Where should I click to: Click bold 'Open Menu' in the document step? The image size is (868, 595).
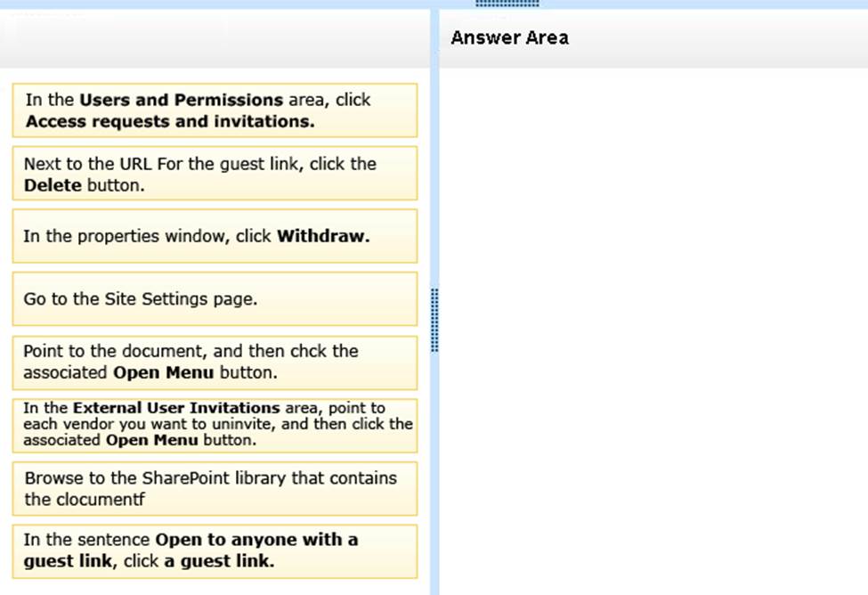(164, 372)
